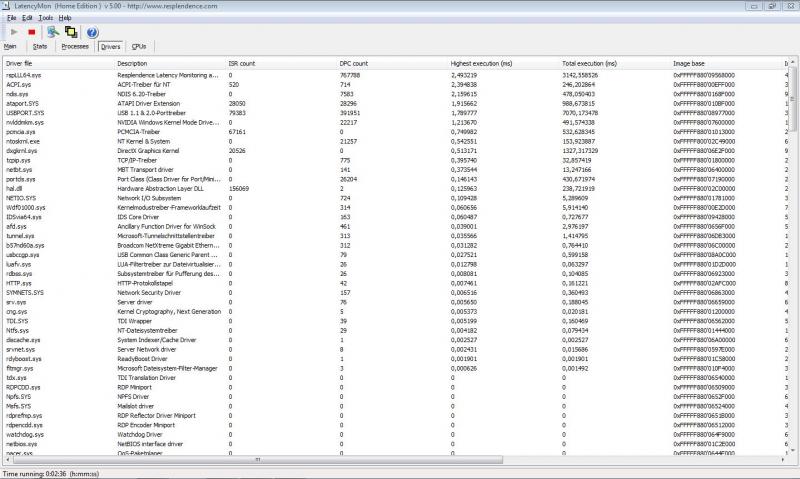
Task: Click the green Start monitoring play icon
Action: coord(12,32)
